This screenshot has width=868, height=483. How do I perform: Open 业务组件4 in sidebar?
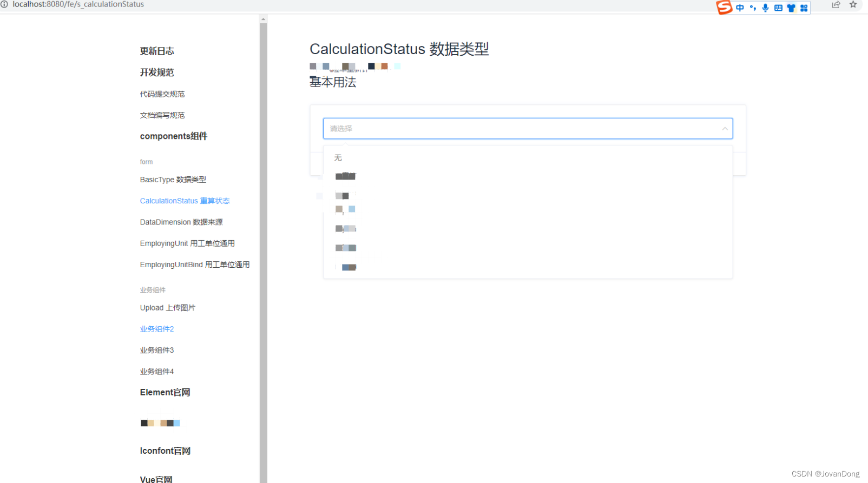pos(157,372)
